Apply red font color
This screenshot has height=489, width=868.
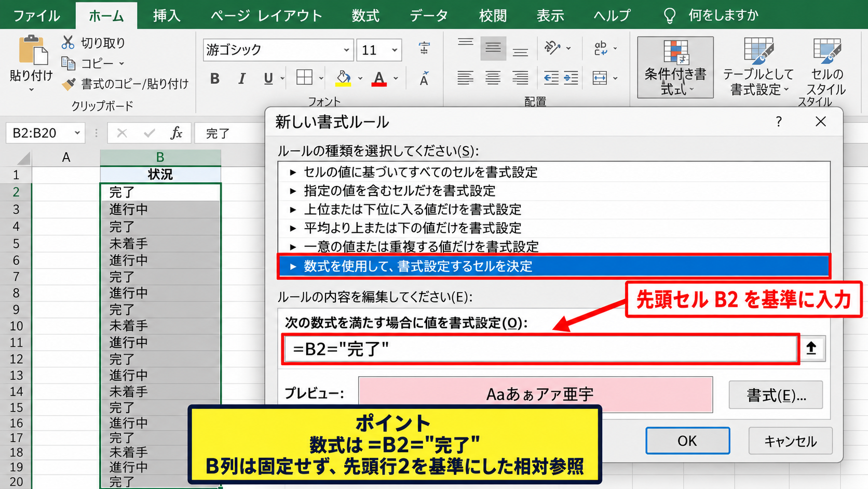point(379,78)
